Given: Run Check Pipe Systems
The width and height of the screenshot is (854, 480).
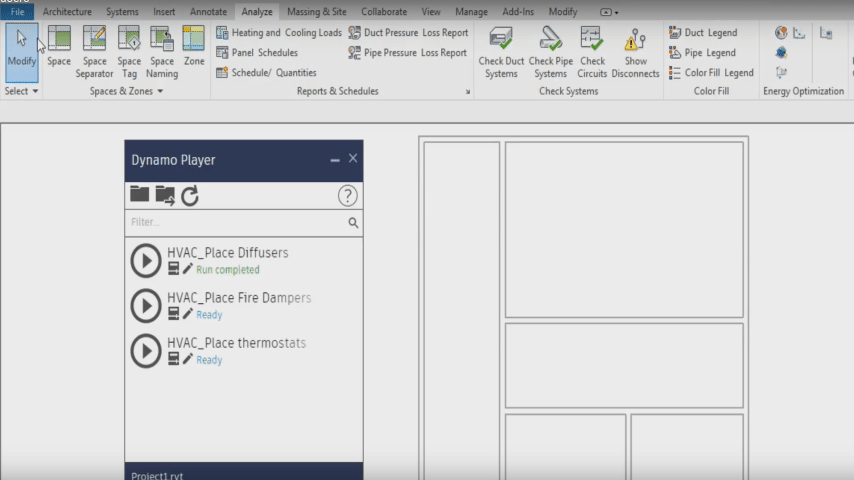Looking at the screenshot, I should 551,52.
